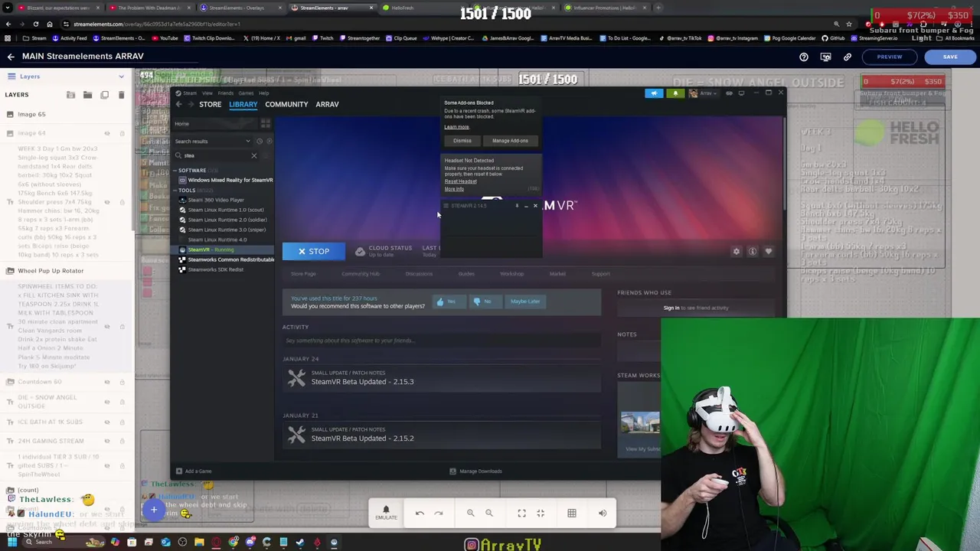980x551 pixels.
Task: Open the Steam menu in Steam window
Action: pos(189,93)
